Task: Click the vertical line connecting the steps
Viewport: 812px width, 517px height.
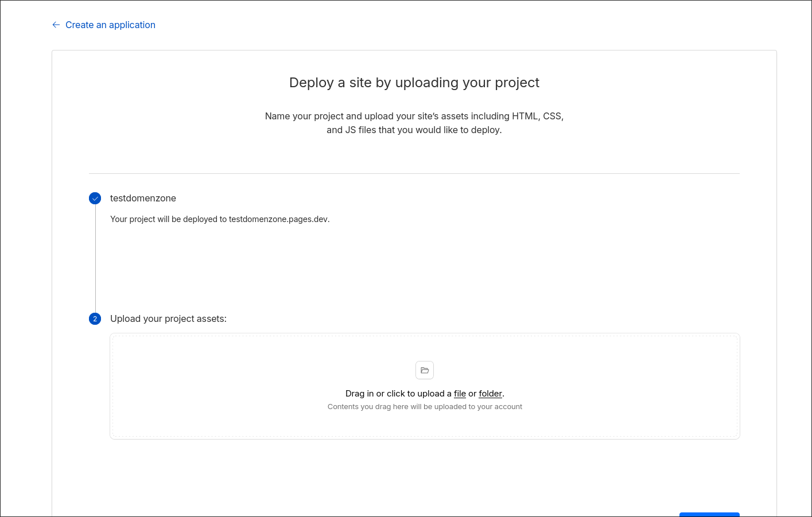Action: click(x=95, y=258)
